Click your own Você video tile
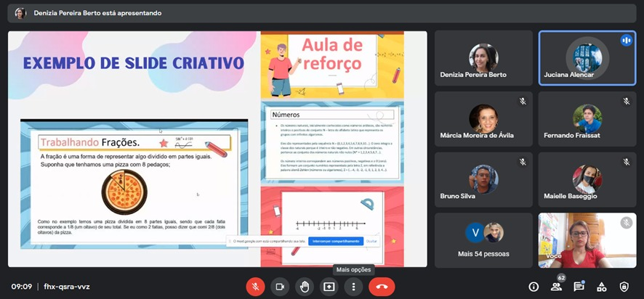Image resolution: width=644 pixels, height=299 pixels. click(587, 240)
